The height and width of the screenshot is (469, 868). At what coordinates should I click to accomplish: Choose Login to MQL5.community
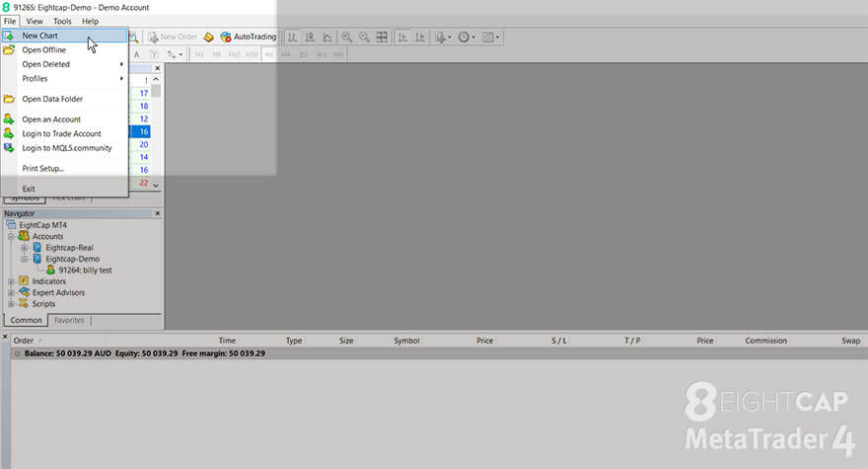point(65,148)
